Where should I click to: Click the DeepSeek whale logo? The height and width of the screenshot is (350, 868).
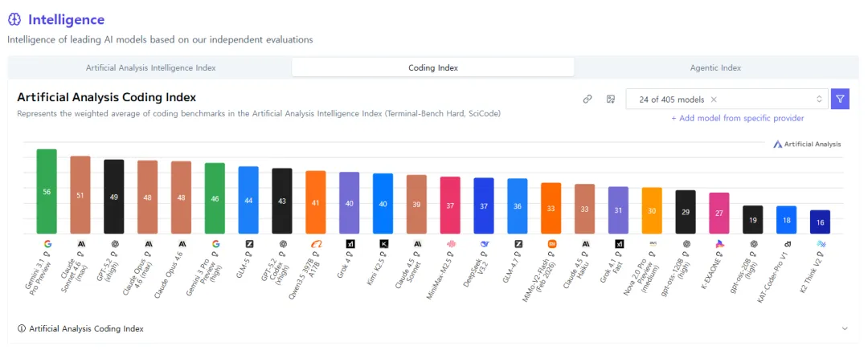[x=484, y=243]
